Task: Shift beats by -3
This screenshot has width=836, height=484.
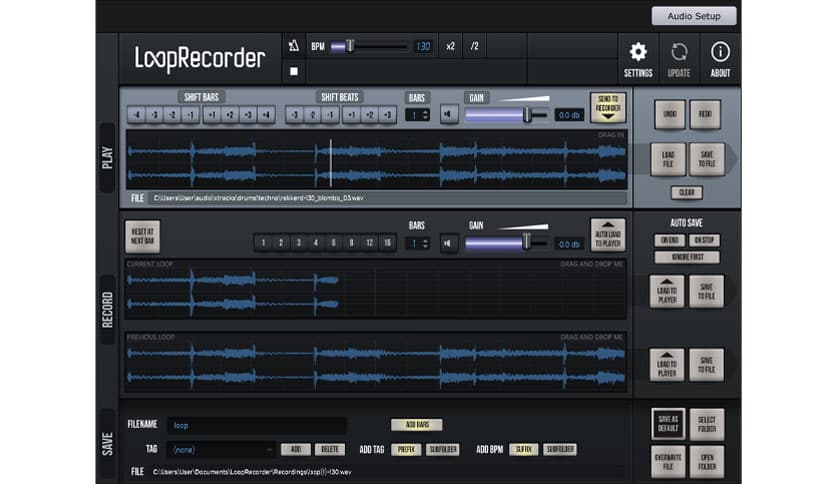Action: pyautogui.click(x=294, y=115)
